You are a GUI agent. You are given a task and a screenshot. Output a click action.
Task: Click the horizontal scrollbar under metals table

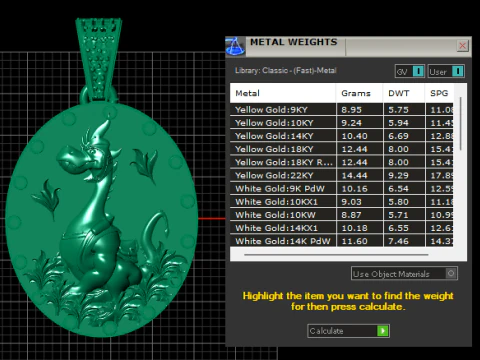pyautogui.click(x=336, y=255)
